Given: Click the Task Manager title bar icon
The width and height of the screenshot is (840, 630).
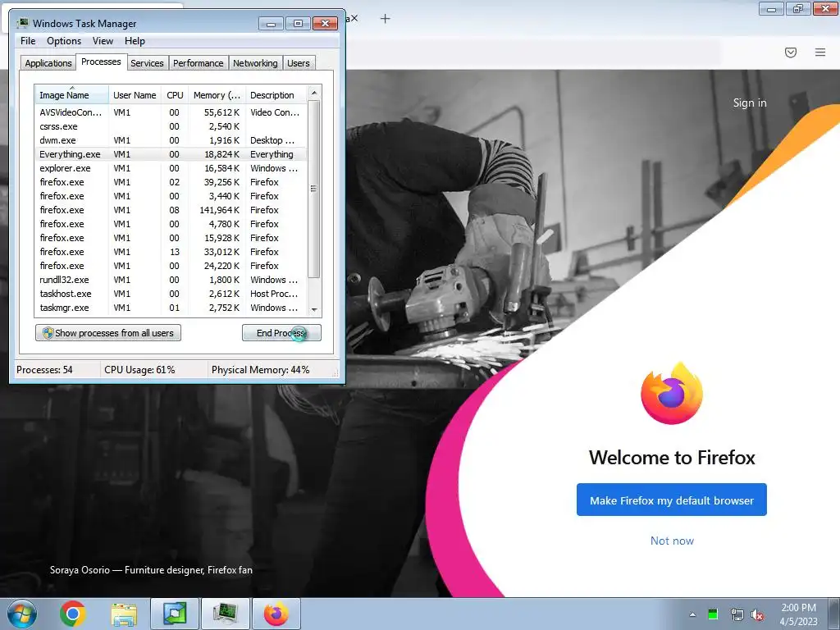Looking at the screenshot, I should (22, 24).
